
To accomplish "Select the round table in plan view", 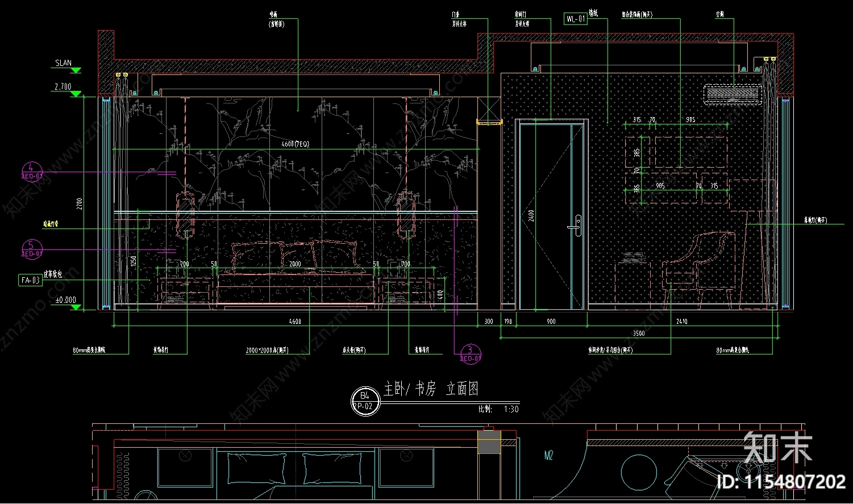I will [x=639, y=472].
